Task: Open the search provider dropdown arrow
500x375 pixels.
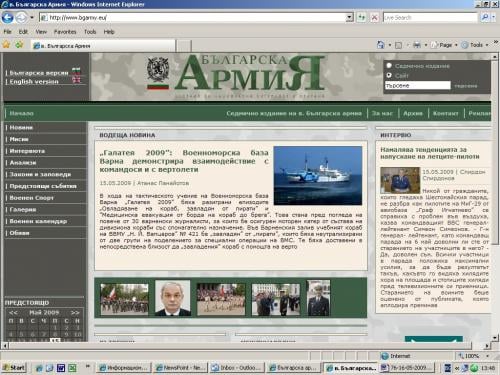Action: (494, 17)
